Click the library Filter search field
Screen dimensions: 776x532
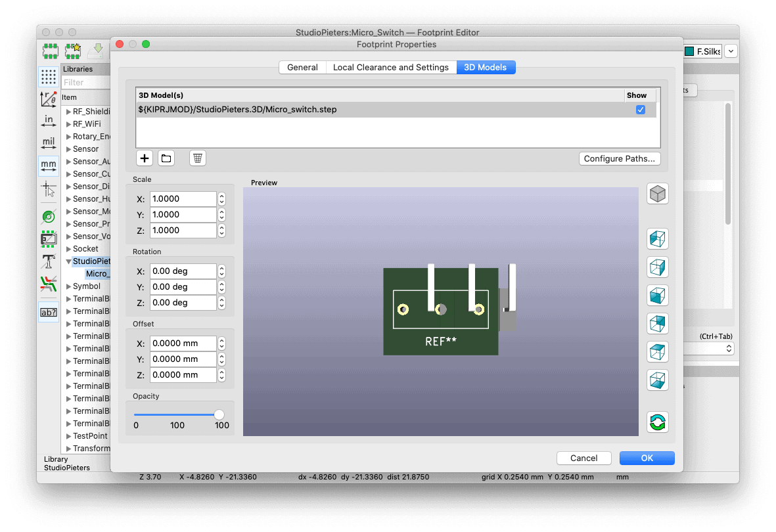[x=85, y=83]
